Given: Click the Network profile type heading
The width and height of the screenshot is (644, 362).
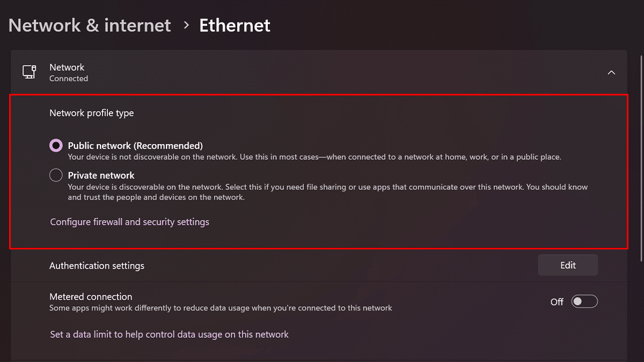Looking at the screenshot, I should (92, 113).
